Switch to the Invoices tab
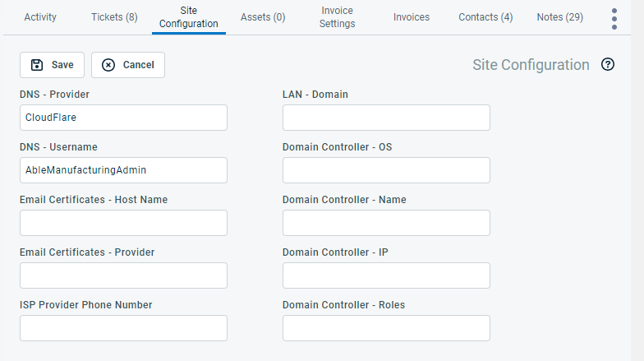This screenshot has height=361, width=644. [x=412, y=17]
